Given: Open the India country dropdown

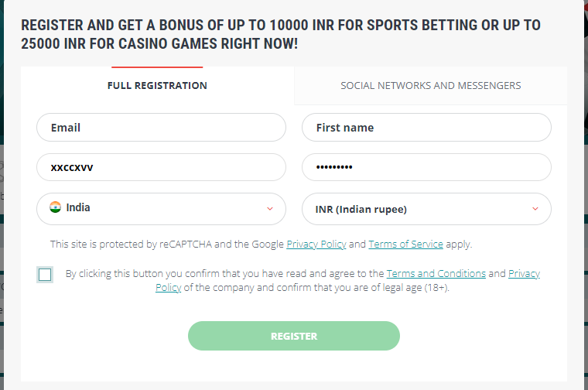Looking at the screenshot, I should 161,209.
